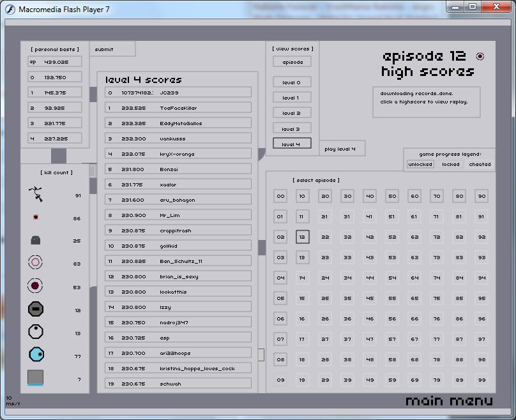Click the gray octagon drone with minus sign
This screenshot has width=516, height=420.
click(x=36, y=310)
